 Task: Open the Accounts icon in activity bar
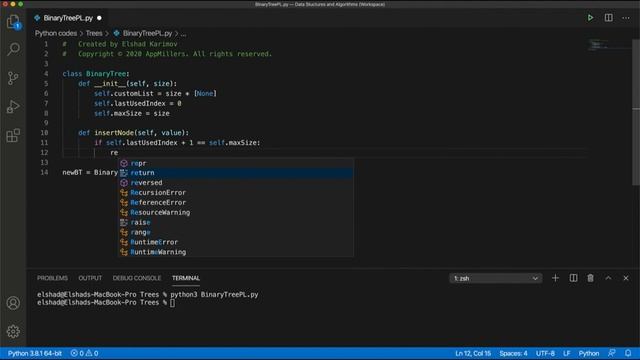pyautogui.click(x=13, y=303)
